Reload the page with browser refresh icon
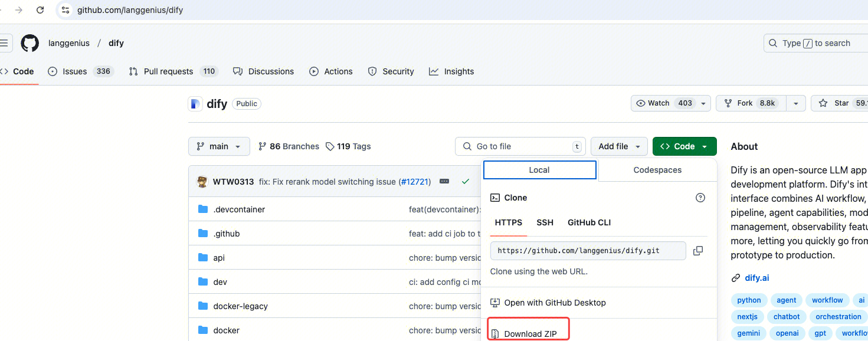Viewport: 868px width, 341px height. [x=40, y=10]
